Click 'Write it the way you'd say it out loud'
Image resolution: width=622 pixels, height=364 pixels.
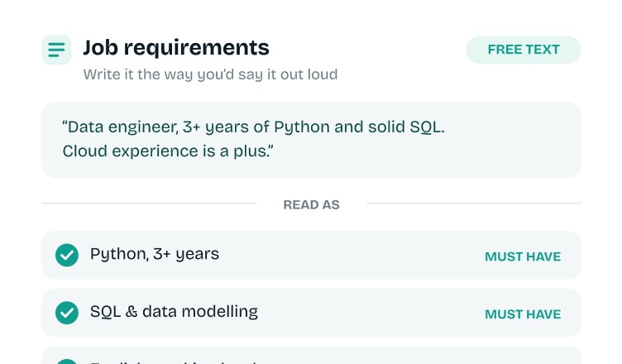(x=210, y=74)
